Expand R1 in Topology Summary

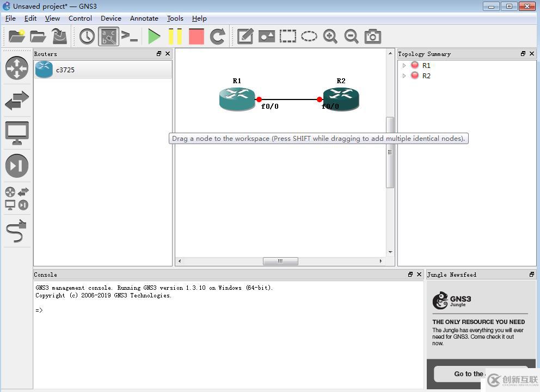tap(404, 66)
